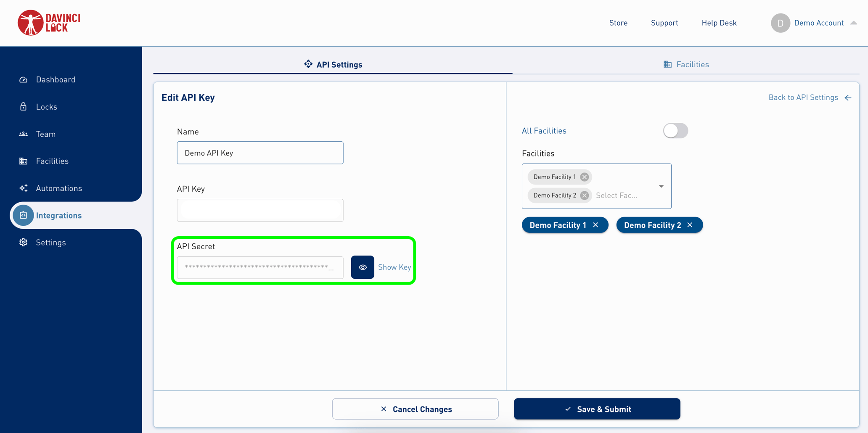868x433 pixels.
Task: Select the API Settings tab
Action: click(x=333, y=64)
